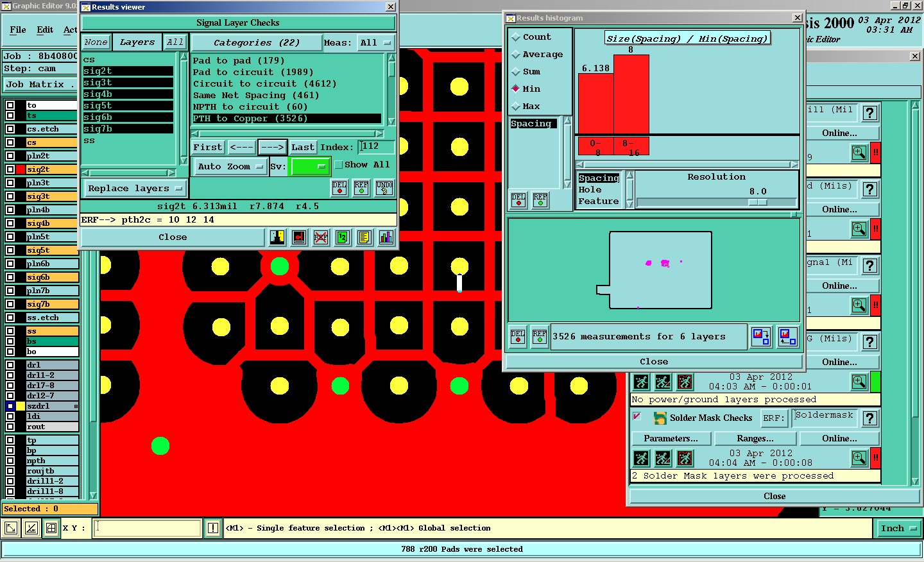Click the first run icon in Solder Mask Checks
This screenshot has width=924, height=562.
641,458
